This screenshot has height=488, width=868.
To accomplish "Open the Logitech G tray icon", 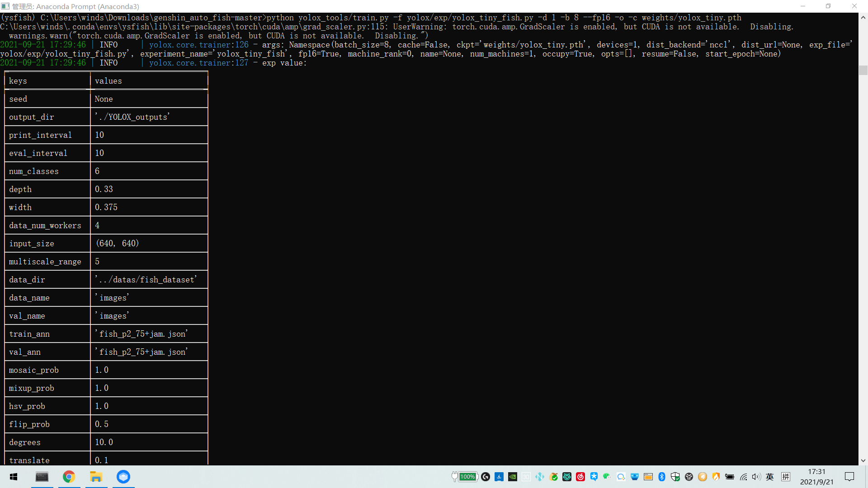I will 486,477.
